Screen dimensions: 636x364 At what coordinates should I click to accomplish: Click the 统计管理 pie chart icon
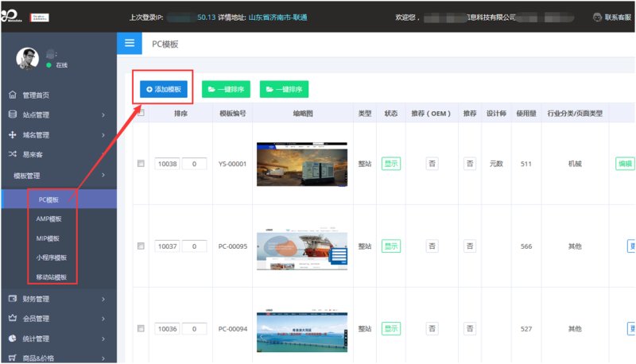click(x=13, y=339)
